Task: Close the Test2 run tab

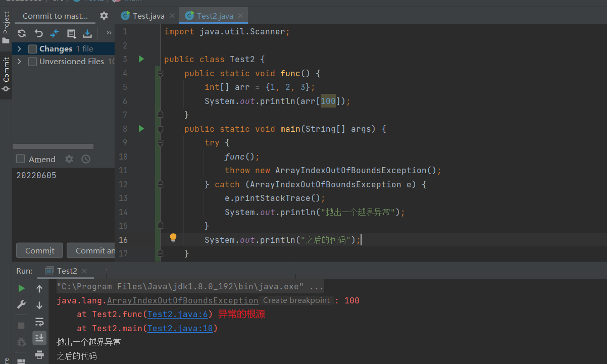Action: (84, 271)
